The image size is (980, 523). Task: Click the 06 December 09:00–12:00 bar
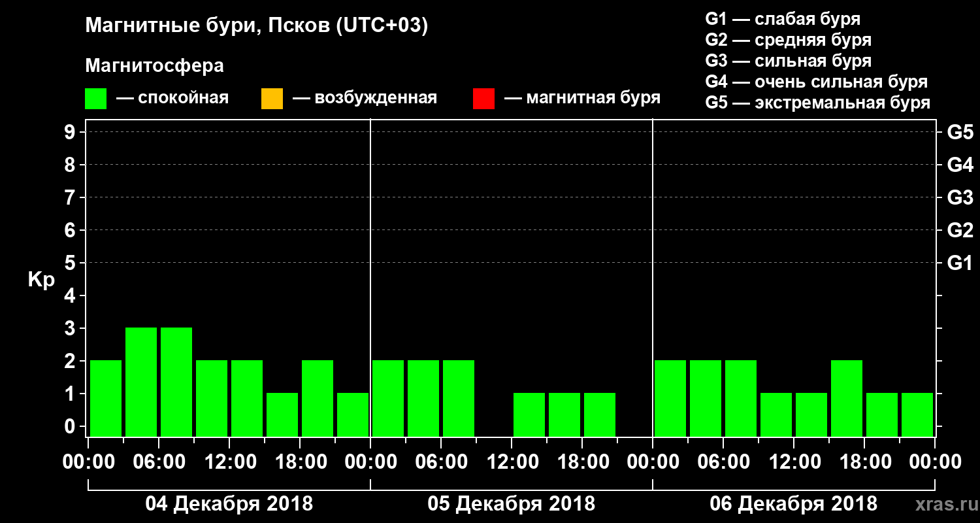coord(776,414)
